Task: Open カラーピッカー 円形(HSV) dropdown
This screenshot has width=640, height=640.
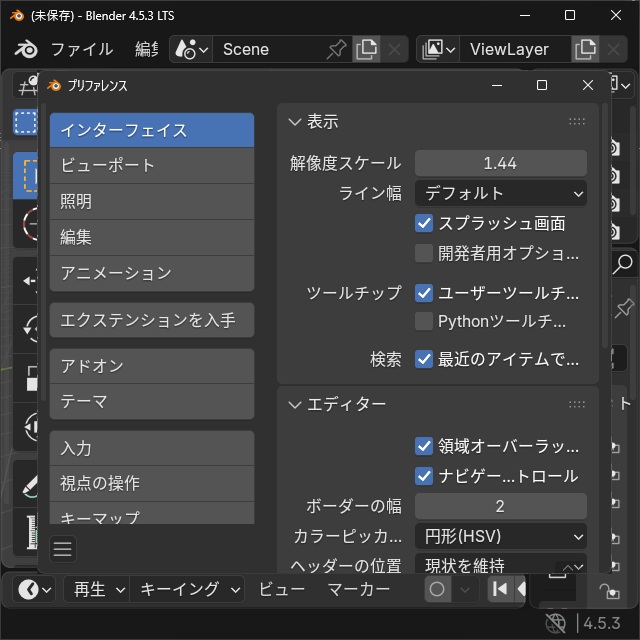Action: tap(501, 536)
